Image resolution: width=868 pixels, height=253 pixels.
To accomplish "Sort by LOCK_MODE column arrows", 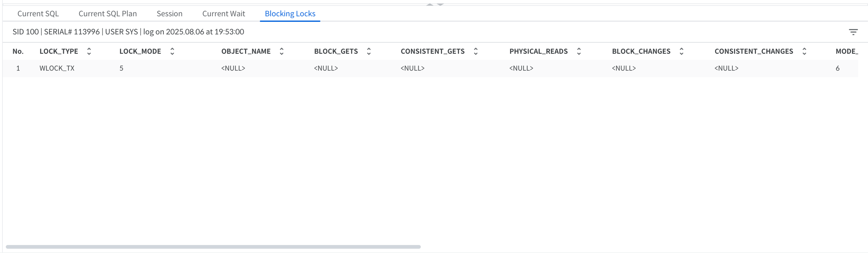I will click(172, 51).
